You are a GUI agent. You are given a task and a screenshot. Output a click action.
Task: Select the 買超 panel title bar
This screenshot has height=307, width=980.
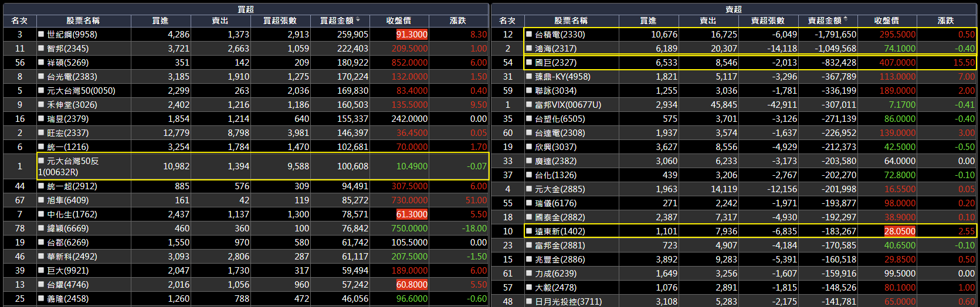[245, 9]
